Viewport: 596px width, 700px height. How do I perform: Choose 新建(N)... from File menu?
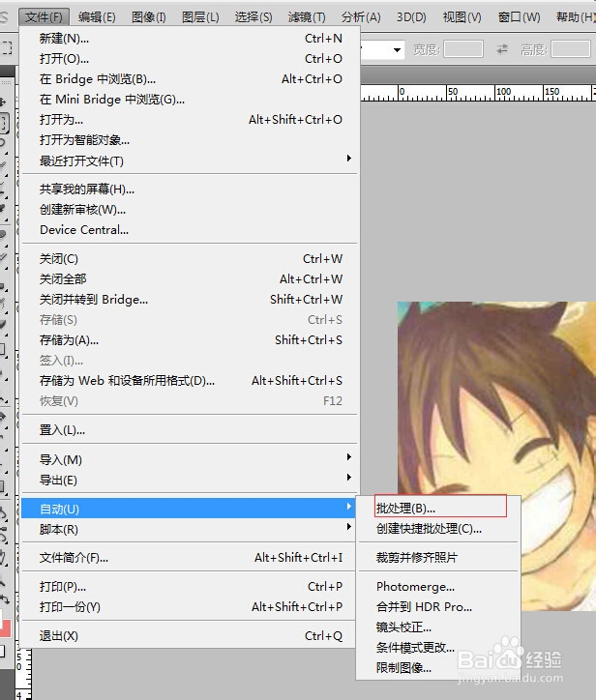[190, 39]
